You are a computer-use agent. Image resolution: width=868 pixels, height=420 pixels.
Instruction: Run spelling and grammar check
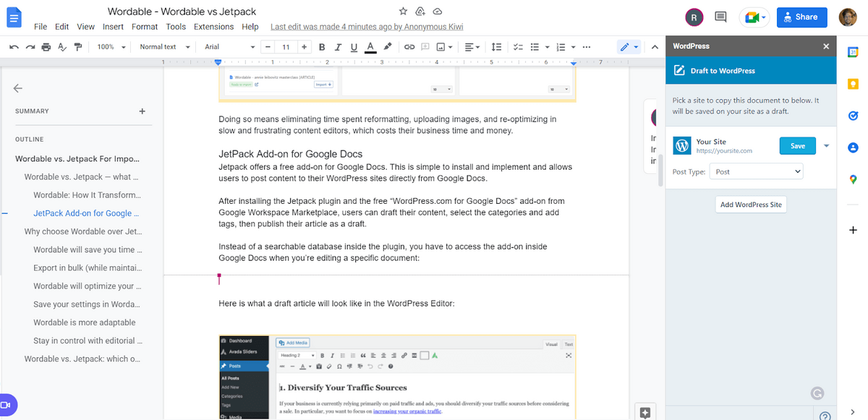click(61, 46)
